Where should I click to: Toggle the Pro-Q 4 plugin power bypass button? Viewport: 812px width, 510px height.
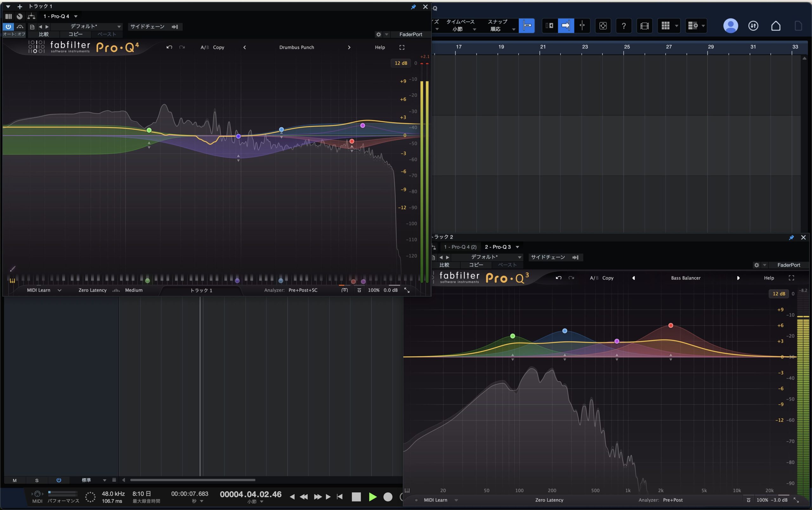point(8,26)
